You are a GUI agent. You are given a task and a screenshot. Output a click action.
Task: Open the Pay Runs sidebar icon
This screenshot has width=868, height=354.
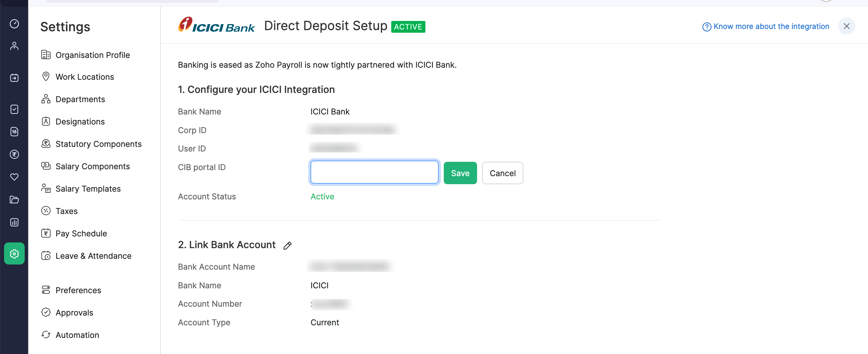click(x=14, y=77)
